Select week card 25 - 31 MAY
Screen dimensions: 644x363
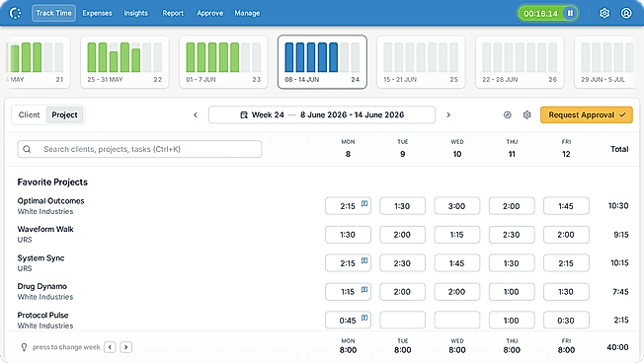click(x=124, y=62)
